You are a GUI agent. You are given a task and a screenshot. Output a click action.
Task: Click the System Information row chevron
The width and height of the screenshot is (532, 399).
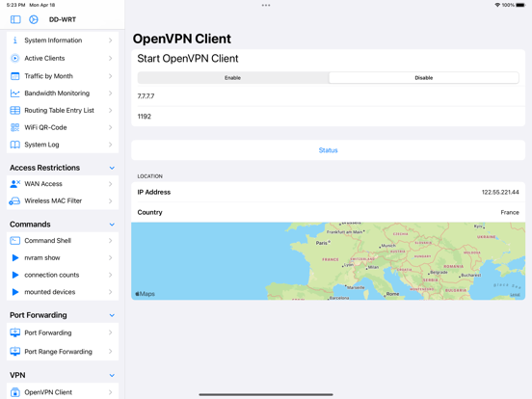point(110,40)
